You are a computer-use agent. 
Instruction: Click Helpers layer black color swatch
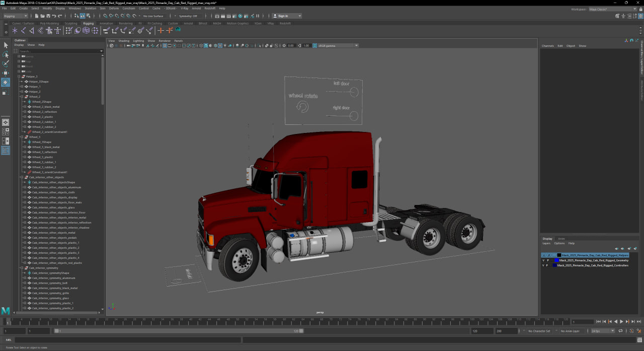(x=559, y=255)
